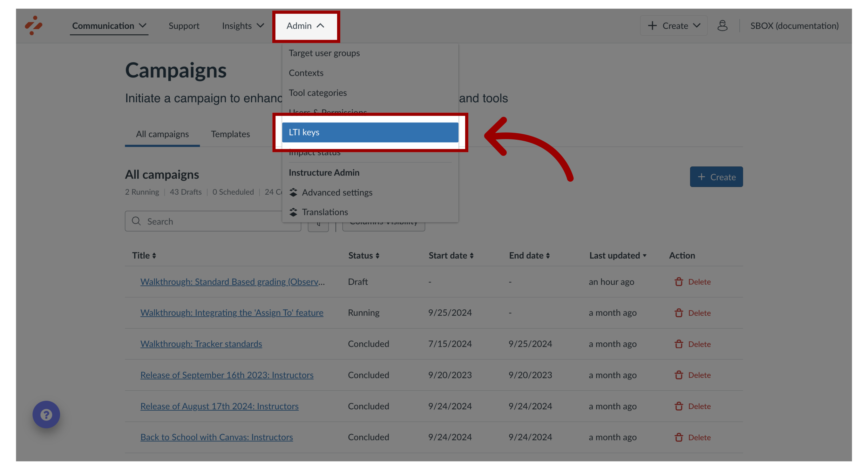
Task: Sort by End date column arrows
Action: point(548,256)
